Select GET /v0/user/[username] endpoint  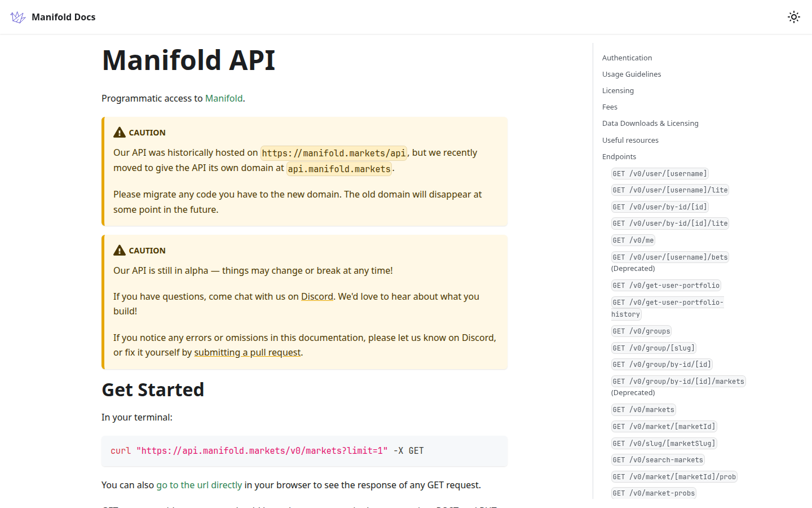click(660, 173)
